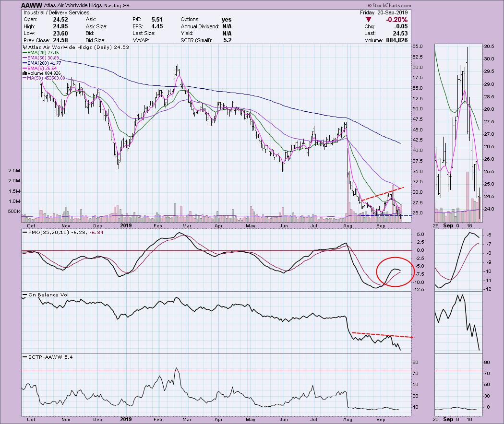Click the 2019 label on the main price chart axis
This screenshot has width=504, height=424.
click(x=126, y=225)
